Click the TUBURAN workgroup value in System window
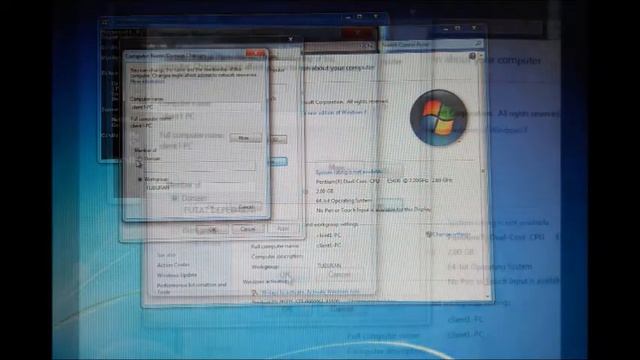Screen dimensions: 640x360 pos(329,266)
